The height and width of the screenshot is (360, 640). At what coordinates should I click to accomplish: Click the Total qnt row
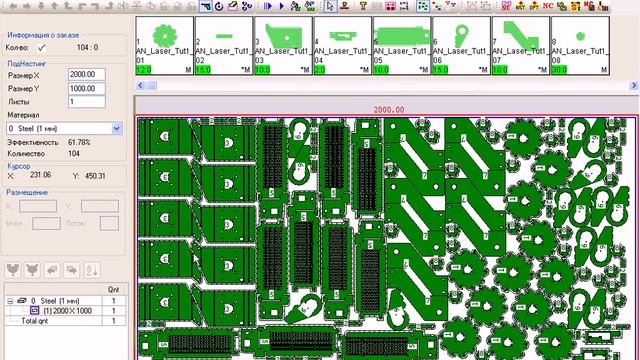66,321
